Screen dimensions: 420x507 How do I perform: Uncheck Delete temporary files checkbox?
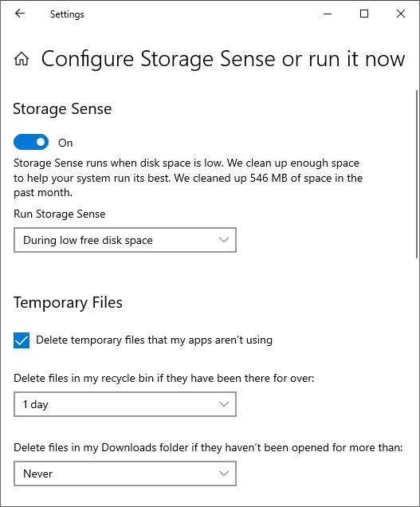tap(22, 340)
